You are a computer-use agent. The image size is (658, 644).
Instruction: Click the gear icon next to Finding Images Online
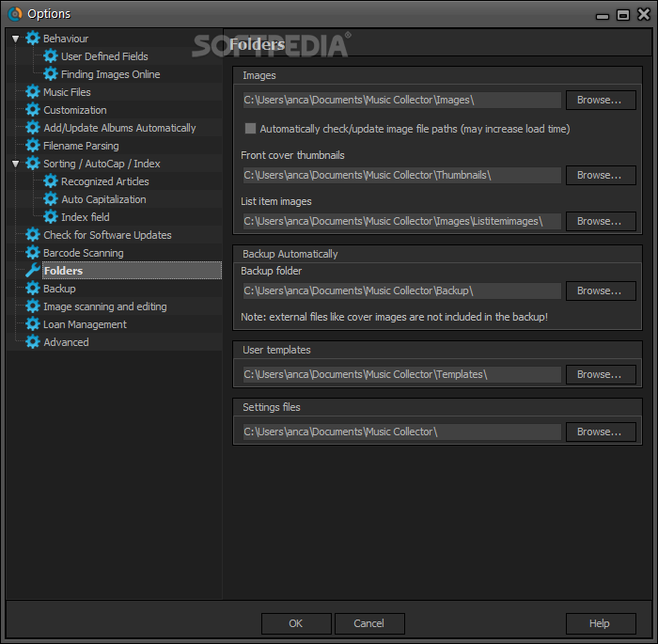click(x=51, y=74)
